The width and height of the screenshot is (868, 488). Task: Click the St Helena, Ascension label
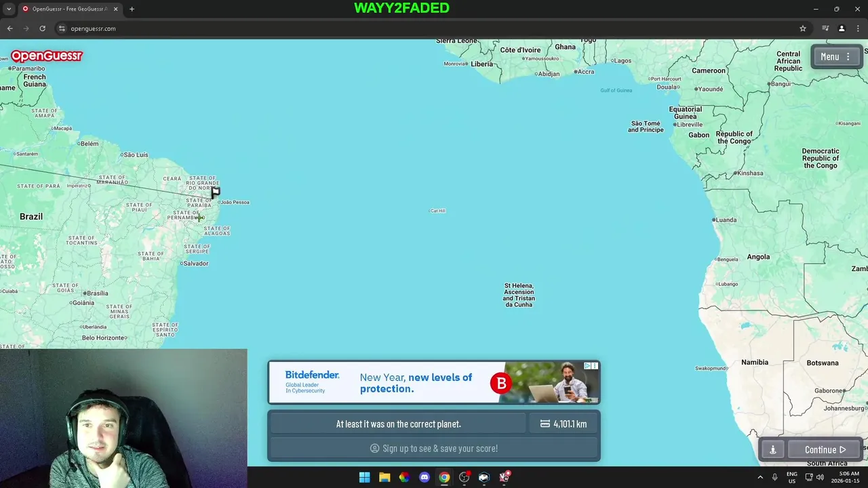point(519,296)
